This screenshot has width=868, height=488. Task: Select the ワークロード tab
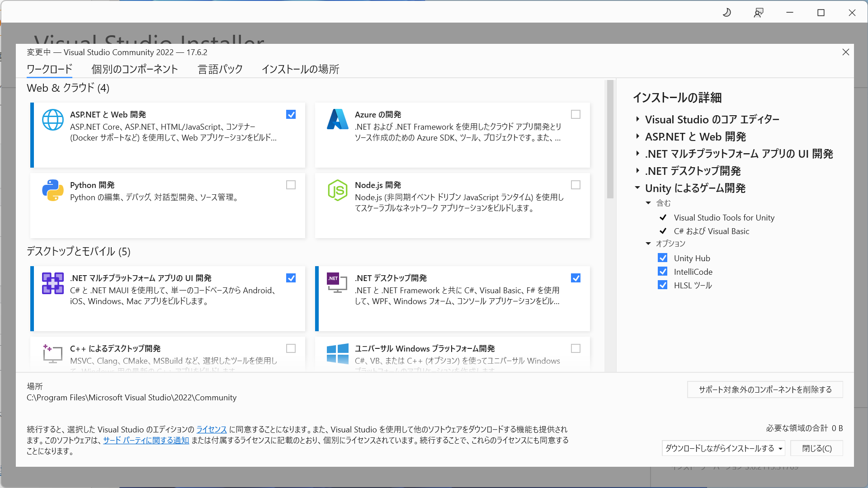click(x=49, y=69)
